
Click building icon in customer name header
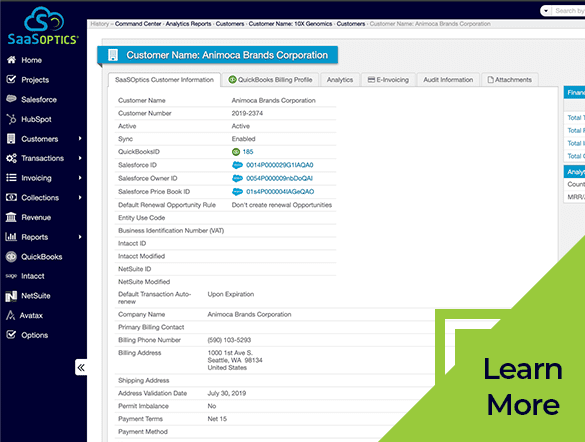[113, 55]
